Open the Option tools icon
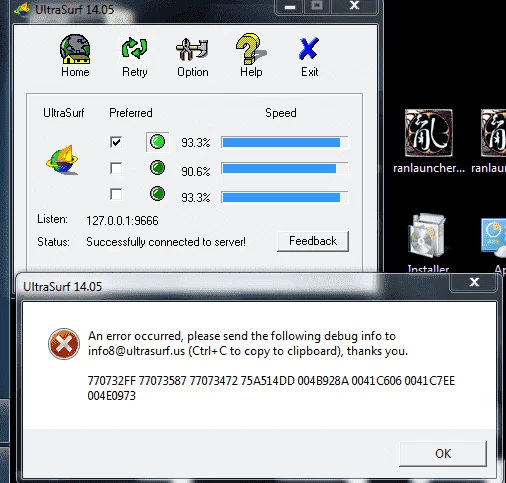 click(x=192, y=50)
